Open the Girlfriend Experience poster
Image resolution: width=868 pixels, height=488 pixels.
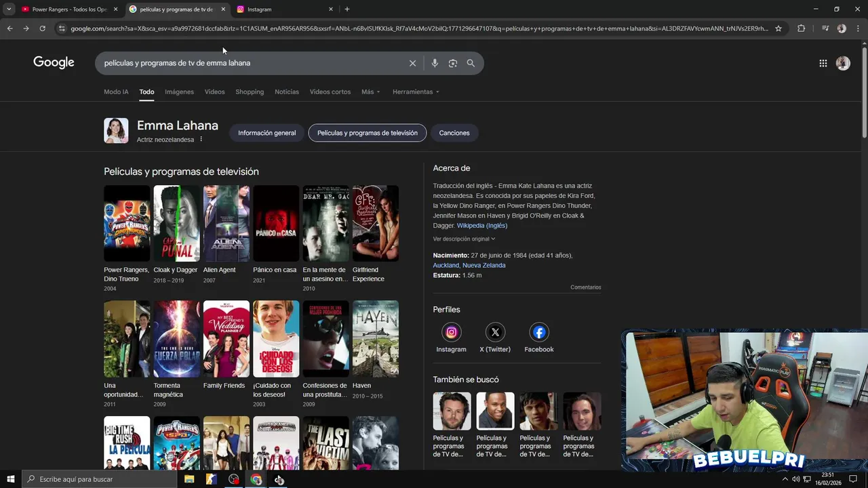pyautogui.click(x=376, y=223)
